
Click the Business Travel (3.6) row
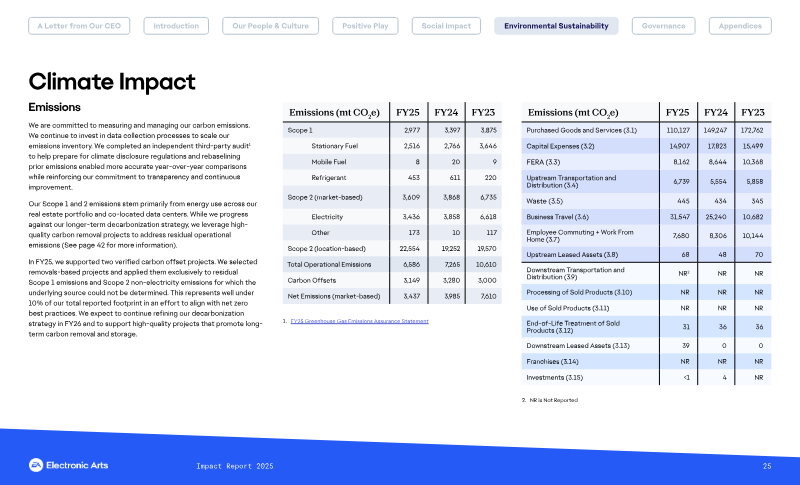646,217
